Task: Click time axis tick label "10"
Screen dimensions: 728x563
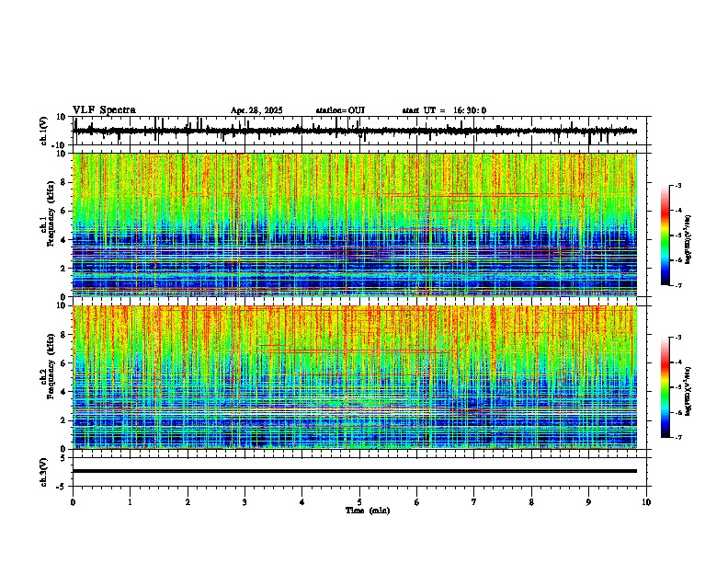Action: pyautogui.click(x=646, y=502)
